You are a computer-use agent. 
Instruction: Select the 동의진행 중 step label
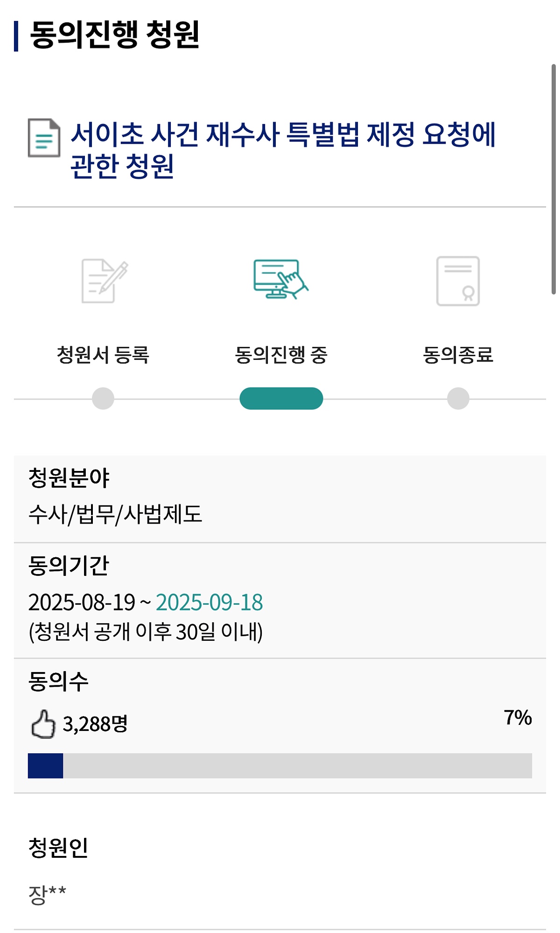(281, 355)
